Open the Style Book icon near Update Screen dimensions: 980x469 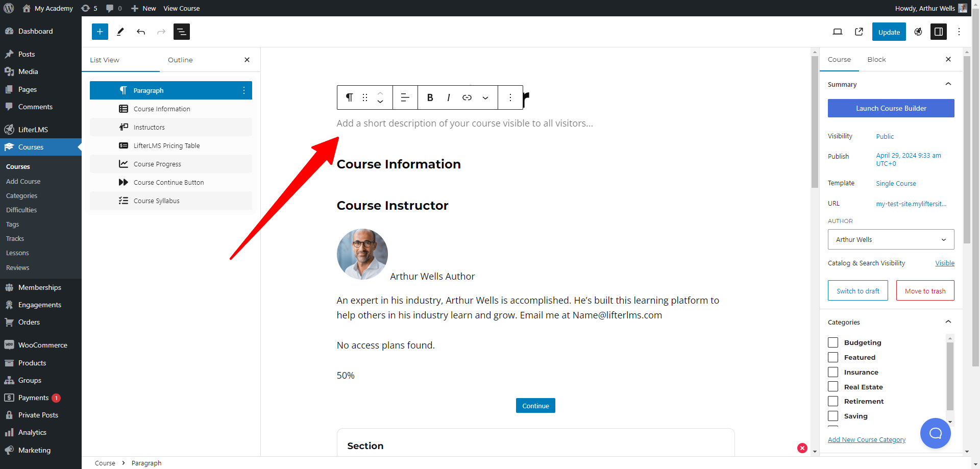tap(918, 32)
